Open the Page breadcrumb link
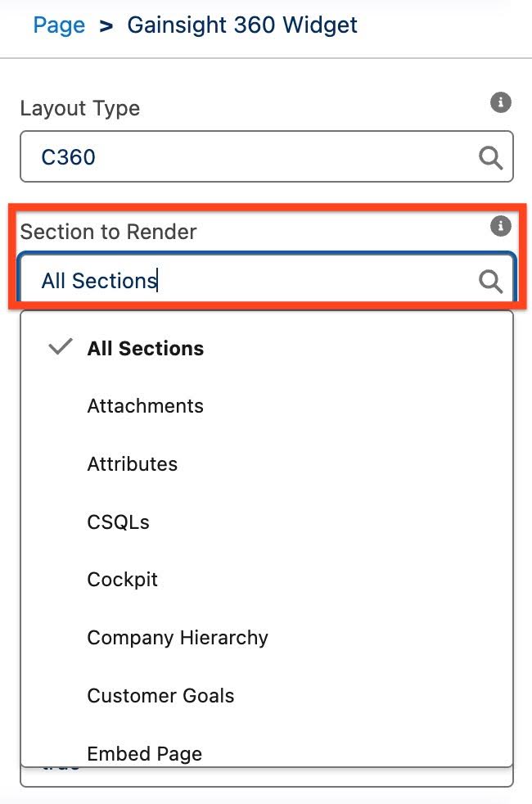The width and height of the screenshot is (532, 804). (58, 25)
